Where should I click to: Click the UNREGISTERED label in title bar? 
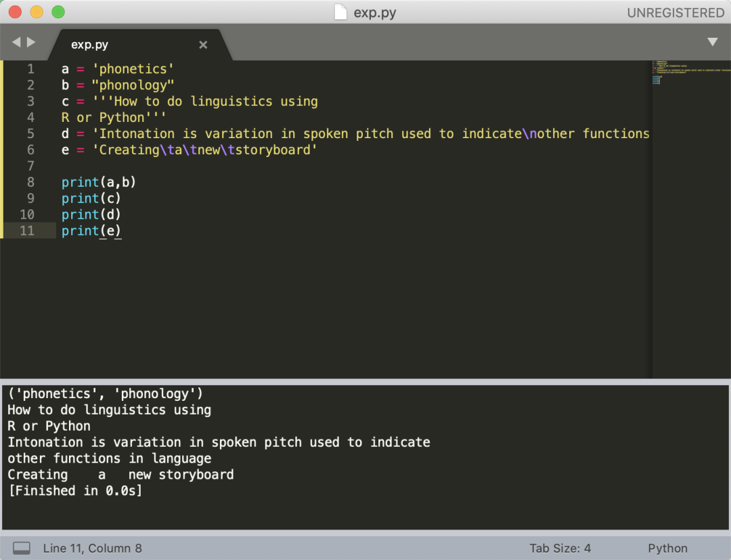(x=675, y=13)
